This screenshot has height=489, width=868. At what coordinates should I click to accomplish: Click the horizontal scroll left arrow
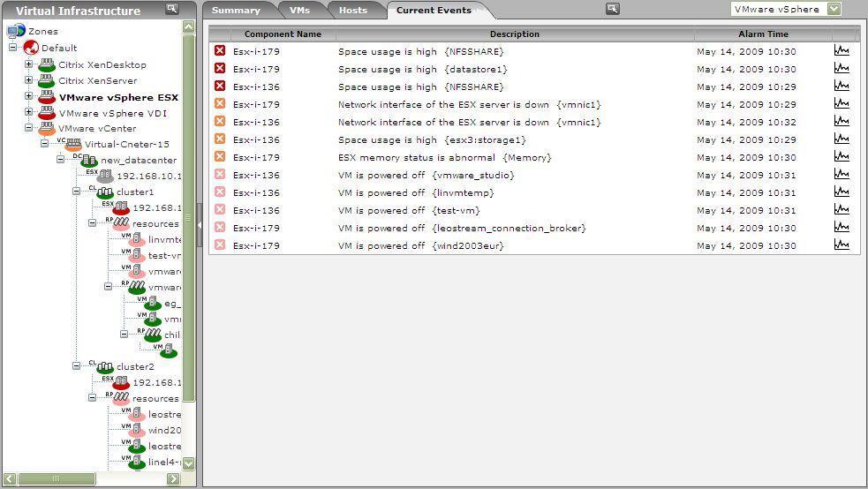10,478
